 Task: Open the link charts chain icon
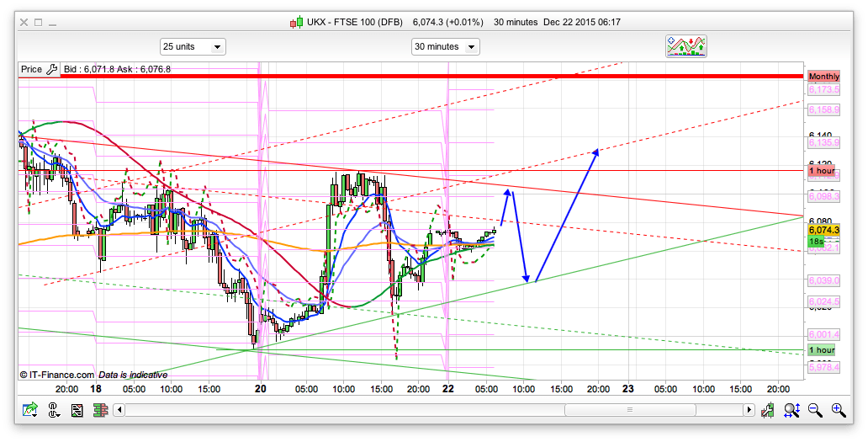[x=54, y=410]
